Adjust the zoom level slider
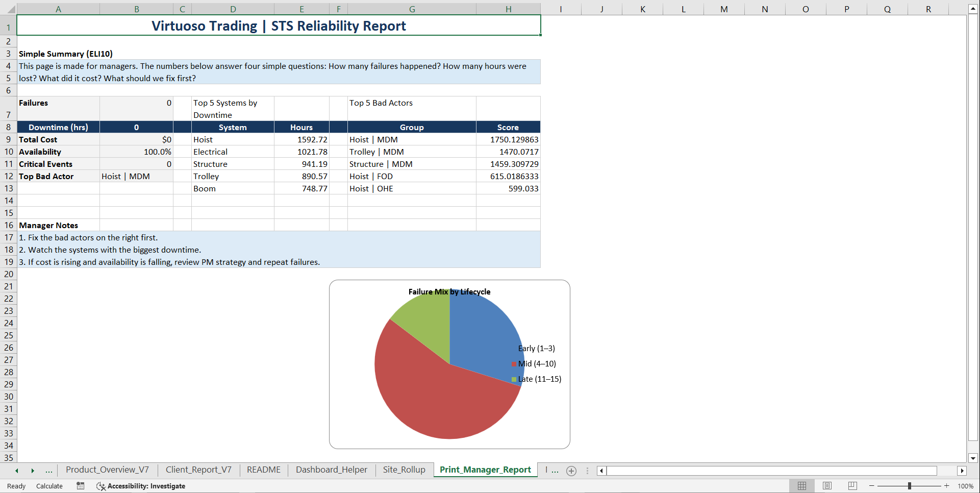 (x=909, y=486)
